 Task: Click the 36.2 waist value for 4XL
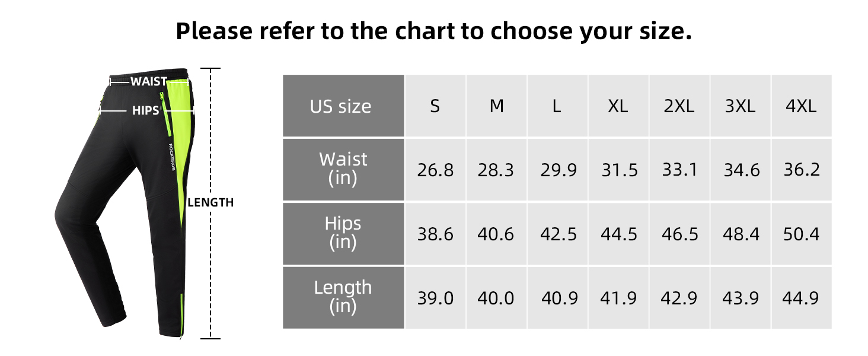(801, 170)
